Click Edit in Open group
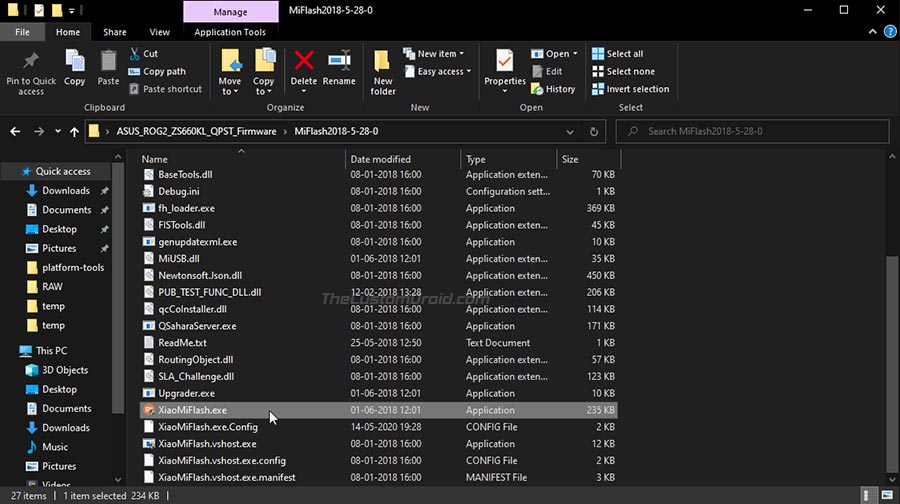Screen dimensions: 900x504 click(x=547, y=71)
